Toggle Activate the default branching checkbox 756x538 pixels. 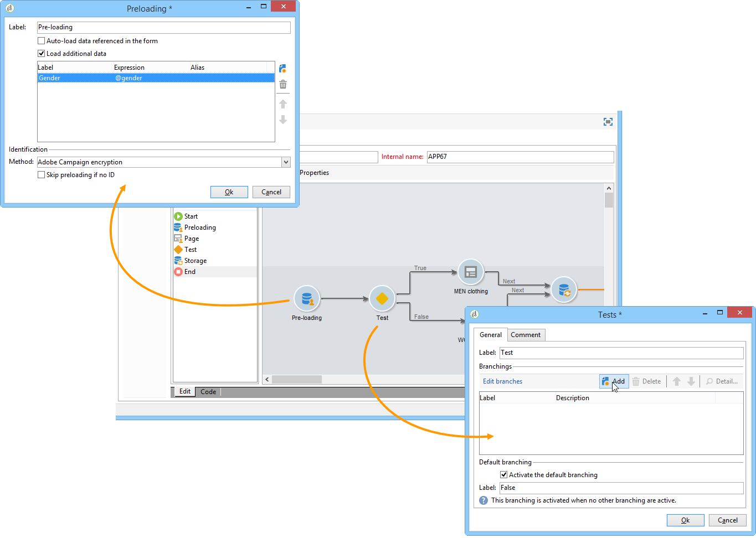click(503, 475)
